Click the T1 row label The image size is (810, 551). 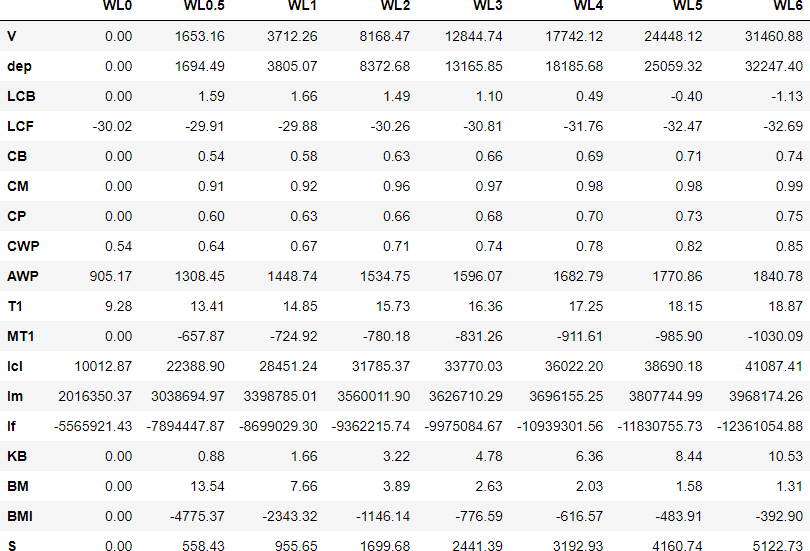(15, 306)
